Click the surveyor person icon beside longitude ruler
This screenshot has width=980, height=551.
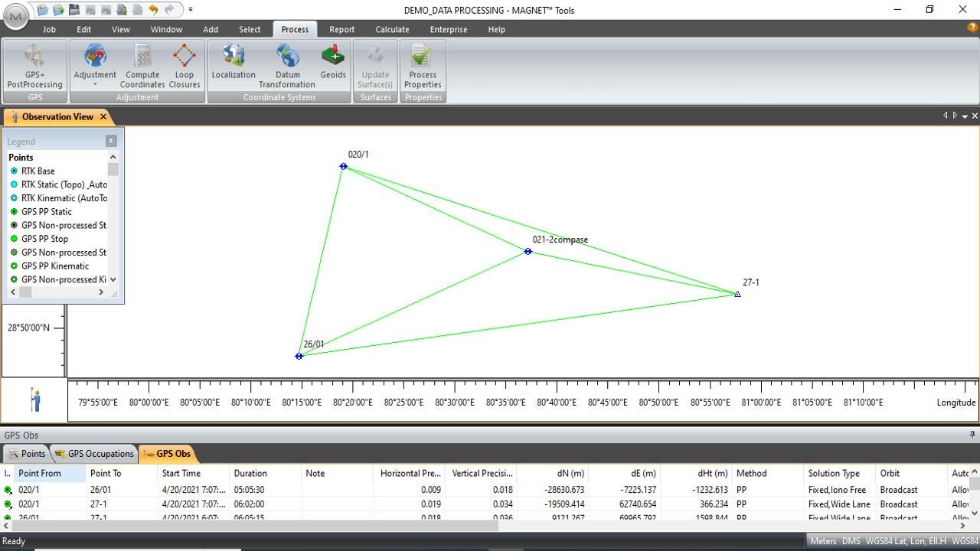35,399
